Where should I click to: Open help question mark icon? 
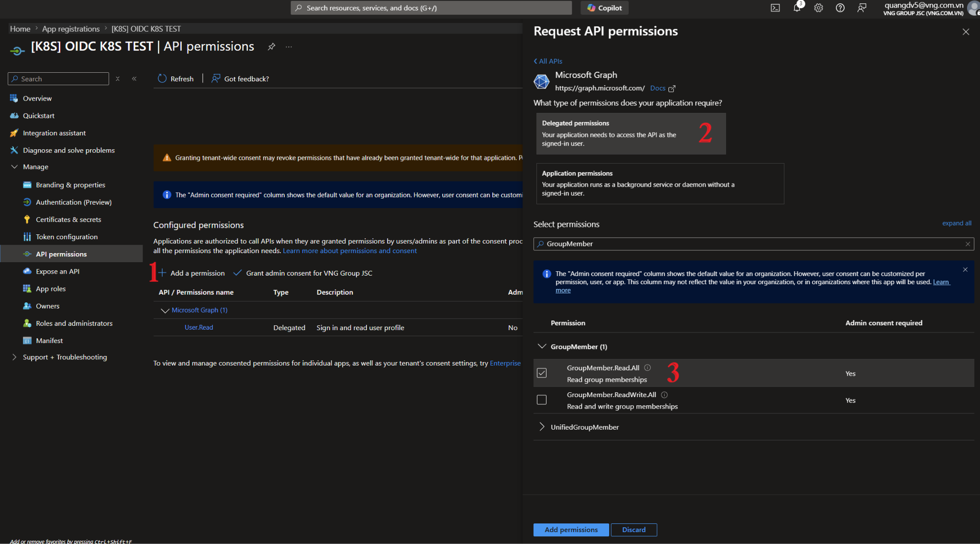[840, 8]
